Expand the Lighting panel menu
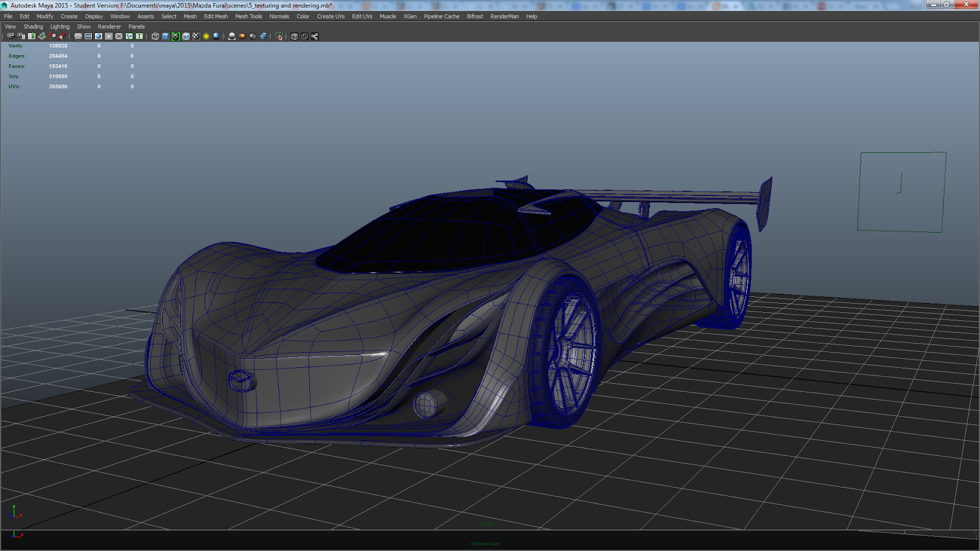Viewport: 980px width, 551px height. [59, 26]
